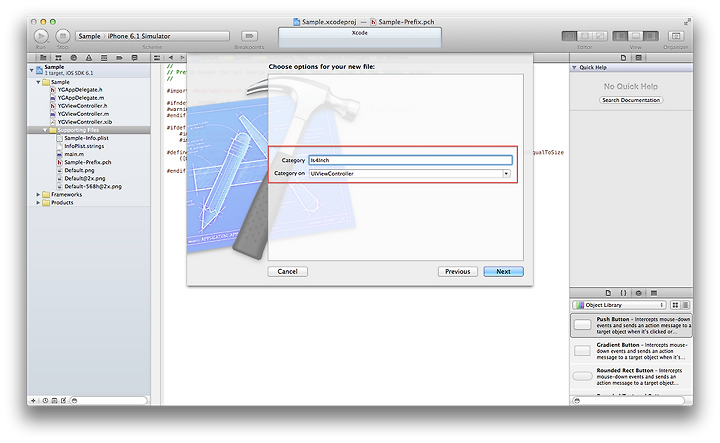
Task: Collapse the Sample group folder
Action: [39, 82]
